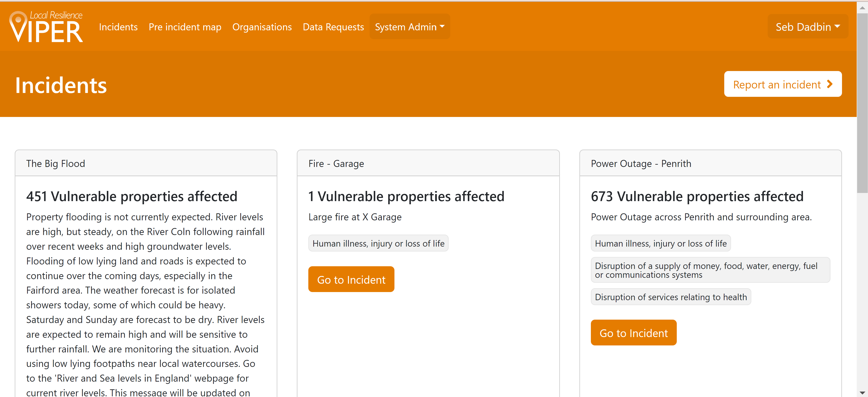Viewport: 868px width, 397px height.
Task: Click Go to Incident for Power Outage - Penrith
Action: pyautogui.click(x=633, y=333)
